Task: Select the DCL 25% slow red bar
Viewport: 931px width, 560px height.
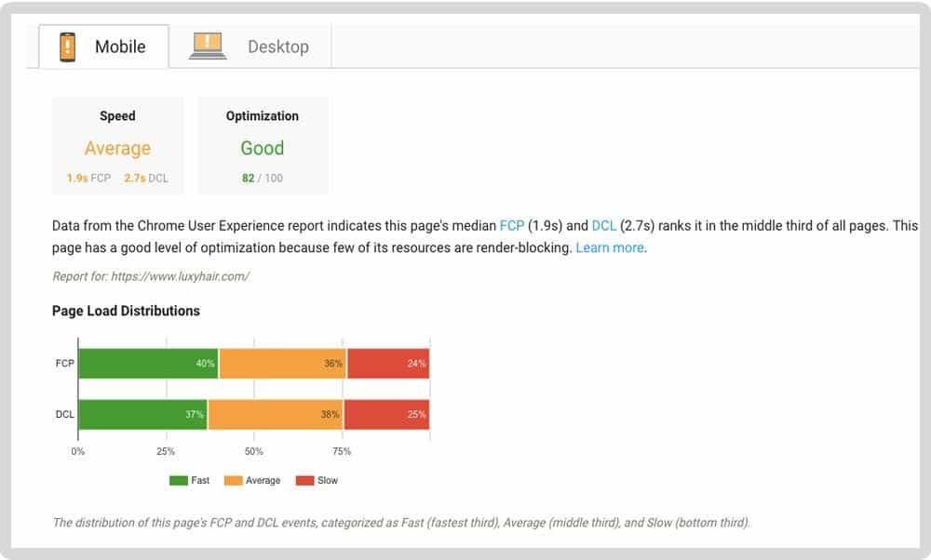Action: click(386, 415)
